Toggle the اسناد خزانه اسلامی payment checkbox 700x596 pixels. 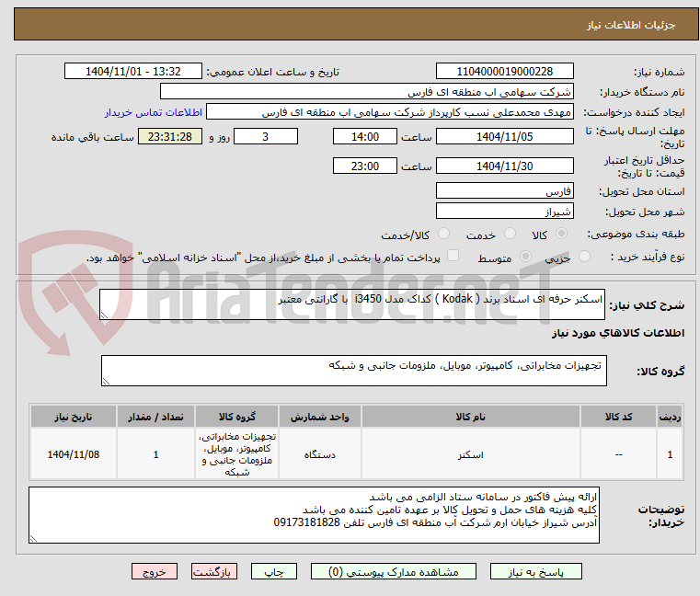(x=453, y=256)
